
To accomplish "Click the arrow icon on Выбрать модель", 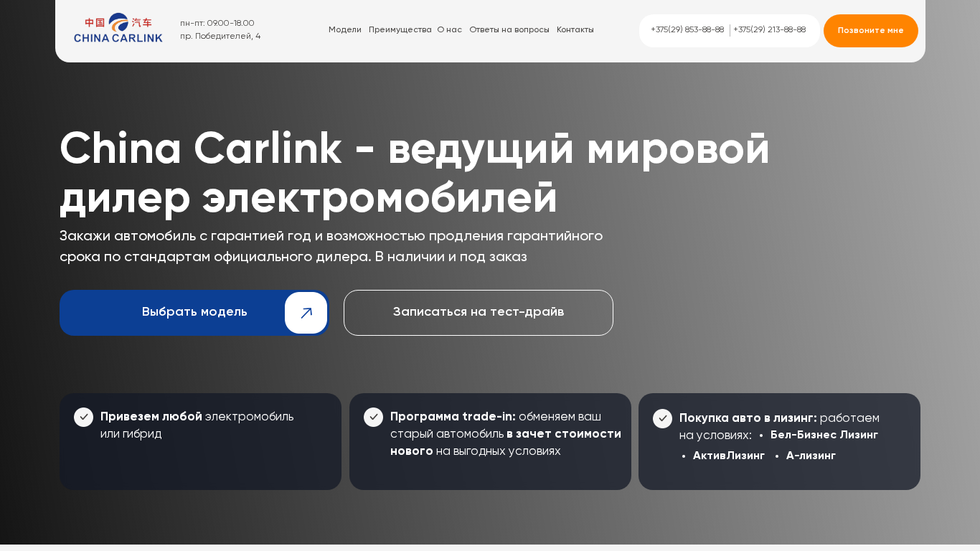I will click(x=306, y=313).
